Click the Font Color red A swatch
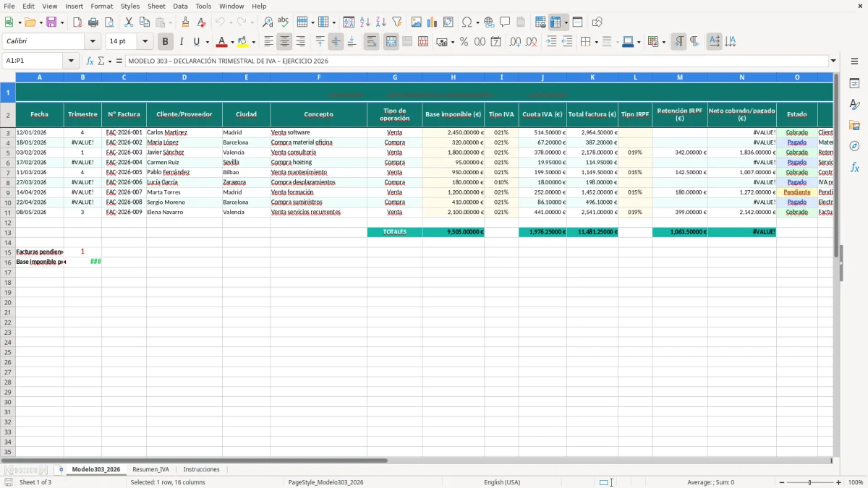Screen dimensions: 868x488 222,42
